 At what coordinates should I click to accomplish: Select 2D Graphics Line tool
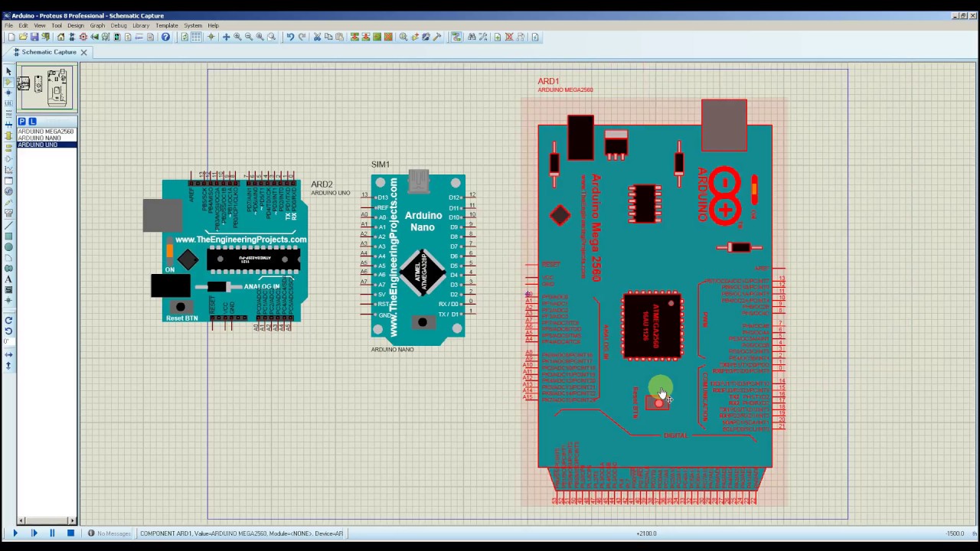[8, 224]
